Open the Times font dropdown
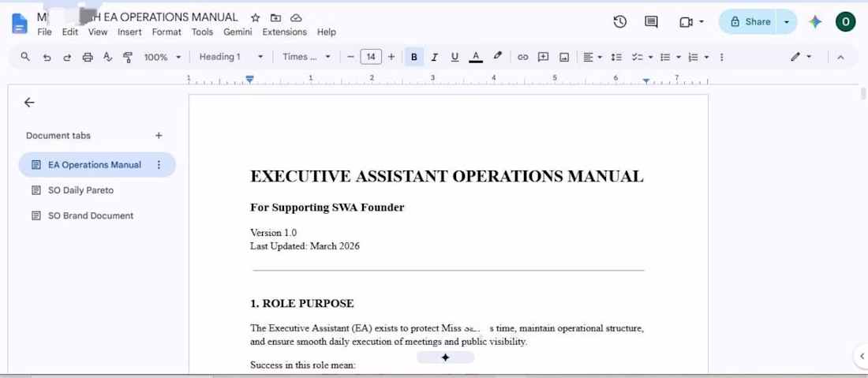 [306, 57]
